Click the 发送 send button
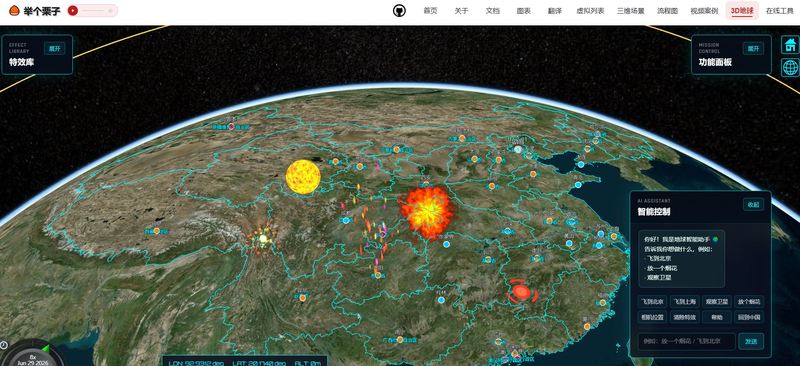This screenshot has width=800, height=366. 751,341
